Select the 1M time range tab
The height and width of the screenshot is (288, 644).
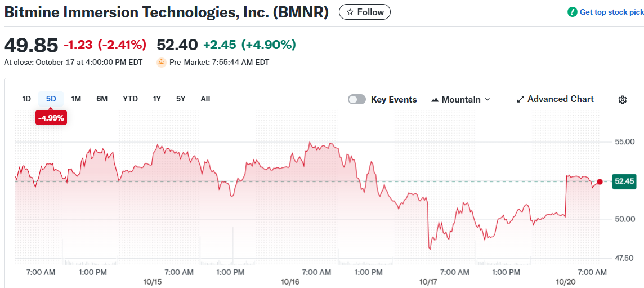76,99
